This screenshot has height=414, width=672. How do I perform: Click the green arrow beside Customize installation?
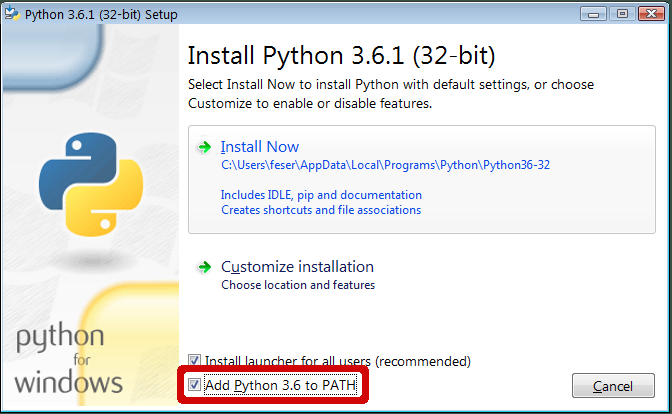(204, 267)
